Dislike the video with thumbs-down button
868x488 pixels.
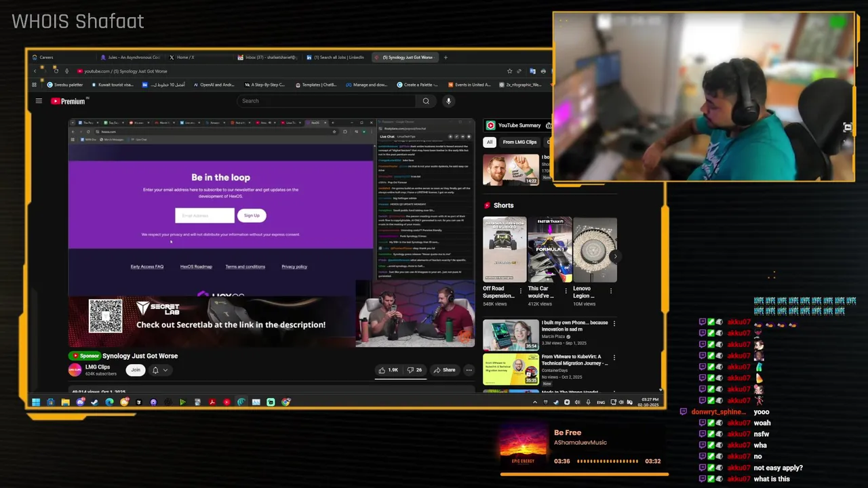[x=414, y=370]
